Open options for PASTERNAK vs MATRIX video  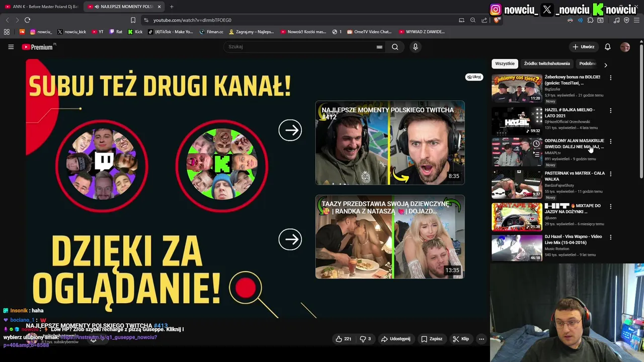pyautogui.click(x=610, y=174)
